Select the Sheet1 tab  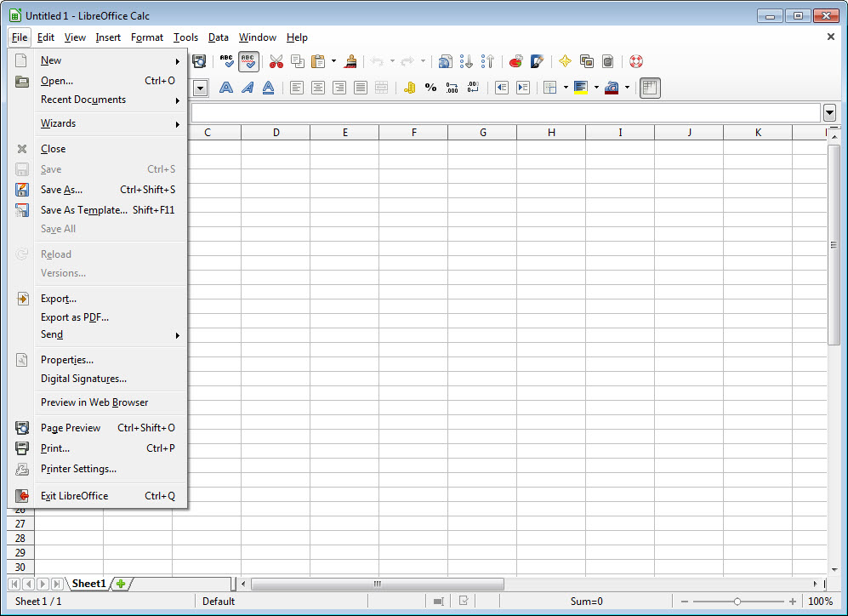(88, 584)
